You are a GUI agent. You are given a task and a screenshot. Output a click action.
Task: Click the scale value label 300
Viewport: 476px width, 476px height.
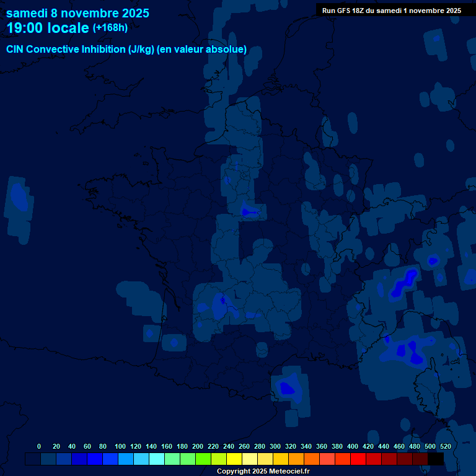coord(275,446)
